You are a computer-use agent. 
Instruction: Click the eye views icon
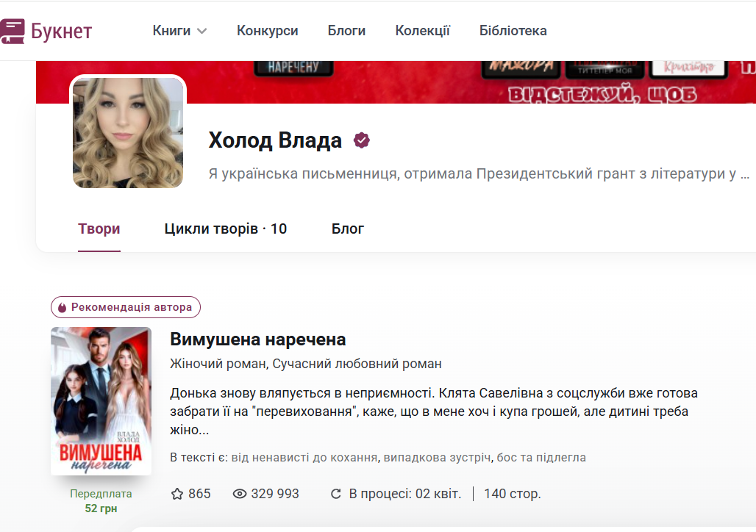(240, 494)
